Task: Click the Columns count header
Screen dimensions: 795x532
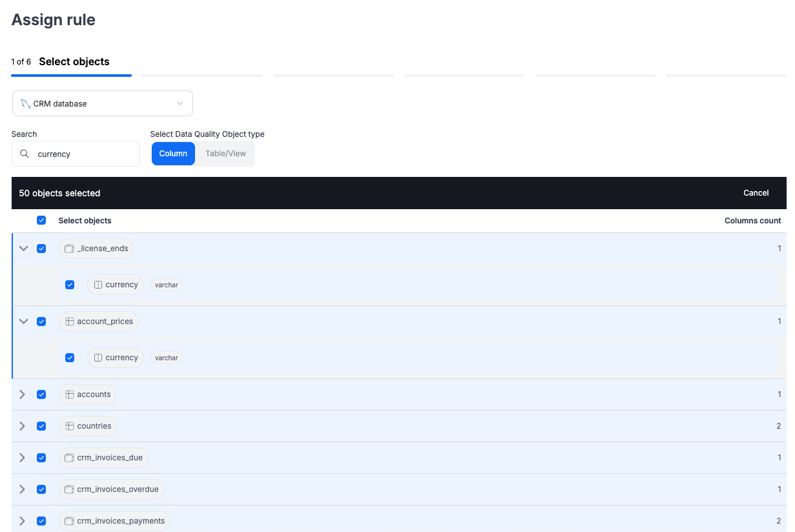Action: pyautogui.click(x=752, y=221)
